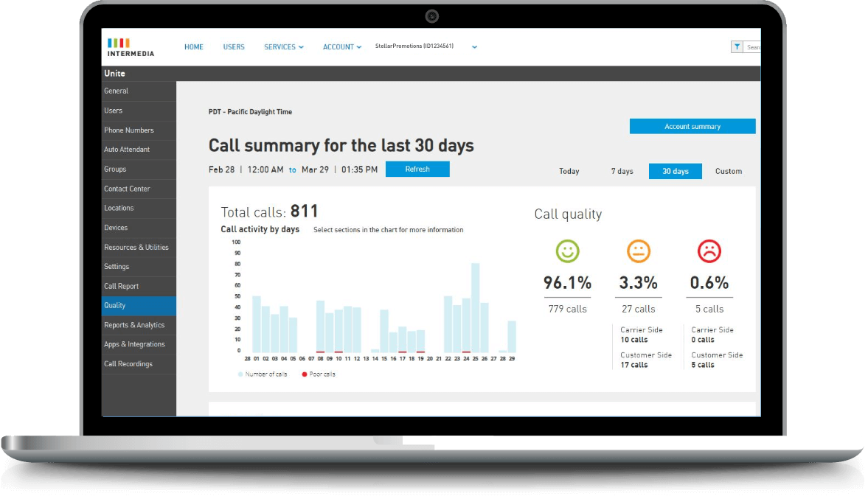Select the red poor quality face icon
This screenshot has height=496, width=868.
click(709, 250)
